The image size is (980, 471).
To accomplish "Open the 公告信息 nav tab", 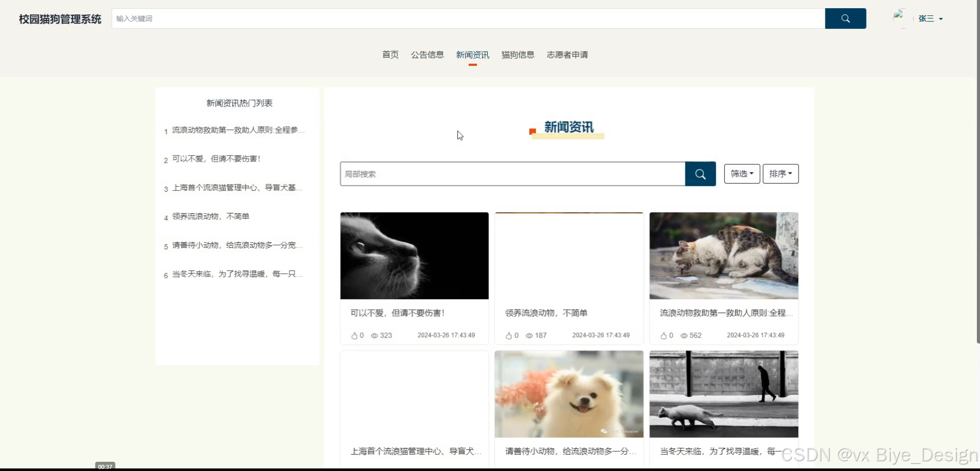I will 427,54.
